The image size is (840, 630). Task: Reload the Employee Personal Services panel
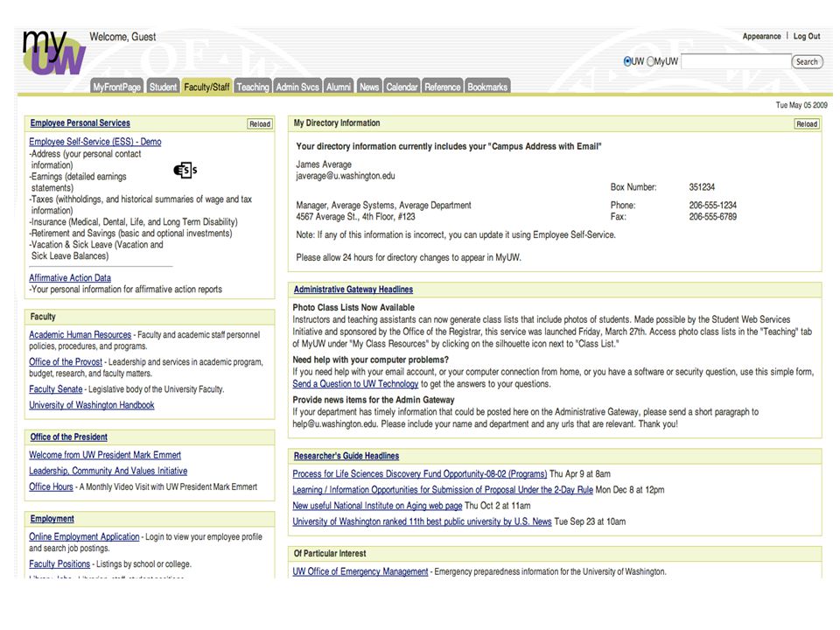pos(260,123)
